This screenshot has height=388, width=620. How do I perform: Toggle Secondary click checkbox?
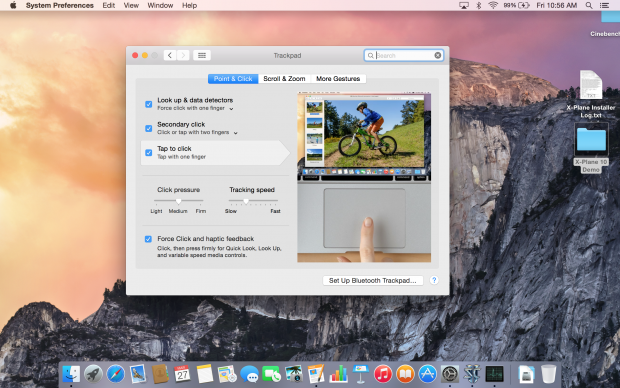pyautogui.click(x=149, y=128)
